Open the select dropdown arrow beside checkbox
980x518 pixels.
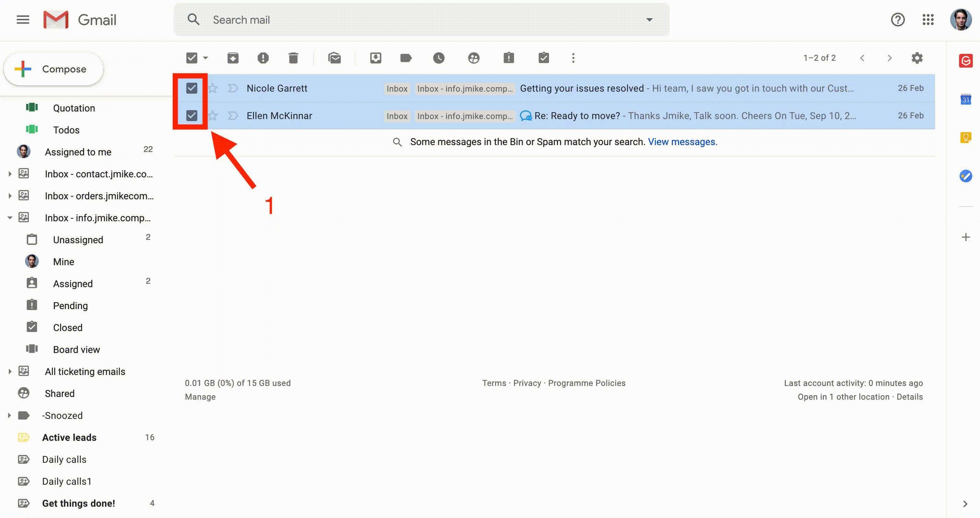tap(206, 58)
